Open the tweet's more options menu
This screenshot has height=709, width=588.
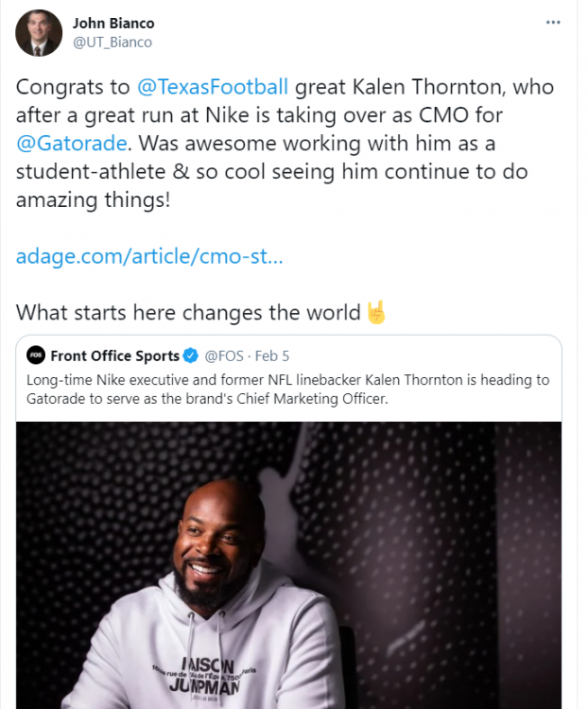(553, 22)
